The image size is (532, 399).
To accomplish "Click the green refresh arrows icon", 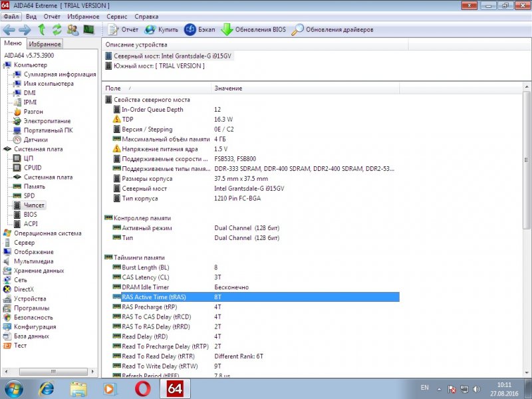I will point(57,30).
